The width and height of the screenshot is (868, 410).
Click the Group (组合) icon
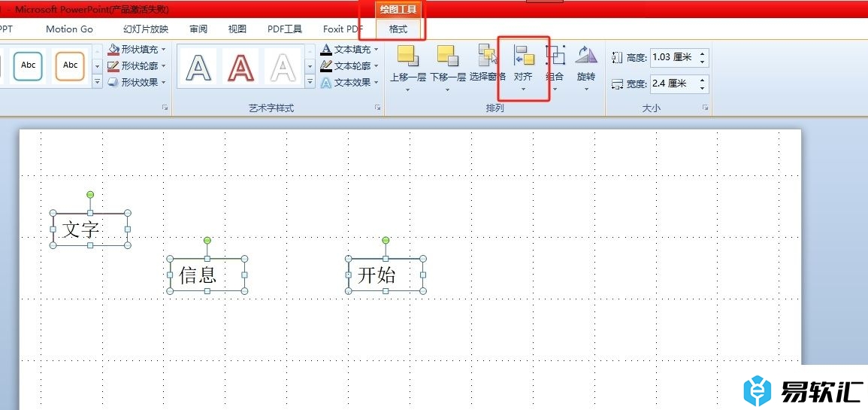[x=555, y=56]
